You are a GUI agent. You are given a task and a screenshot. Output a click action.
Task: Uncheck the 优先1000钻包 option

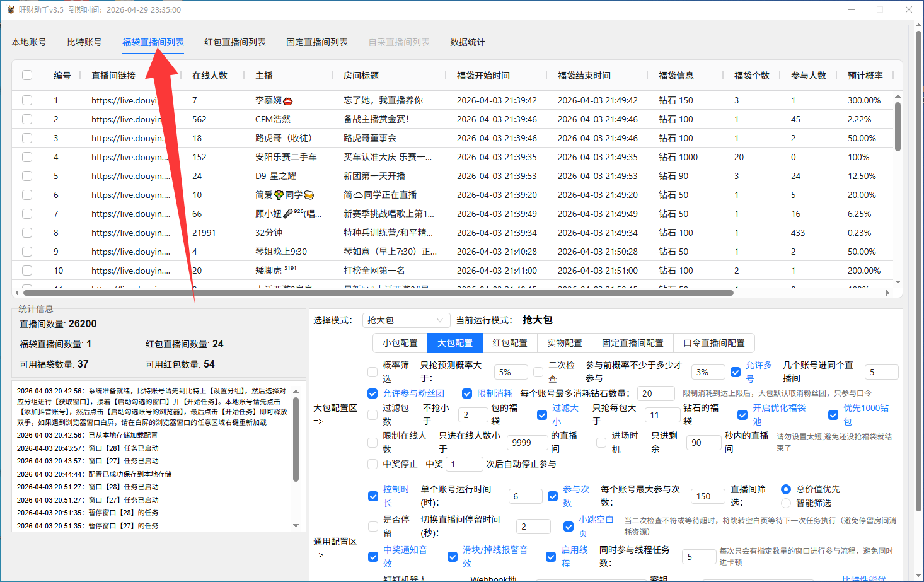(x=833, y=414)
